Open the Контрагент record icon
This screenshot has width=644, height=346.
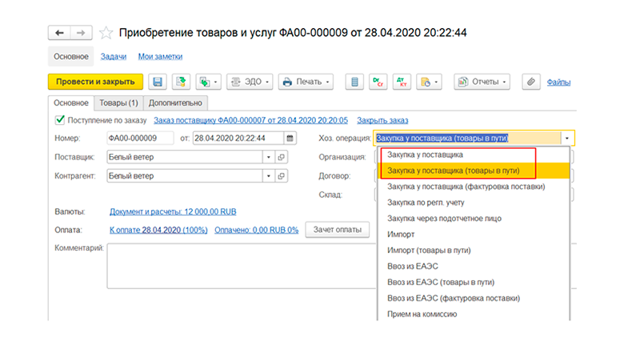click(282, 176)
